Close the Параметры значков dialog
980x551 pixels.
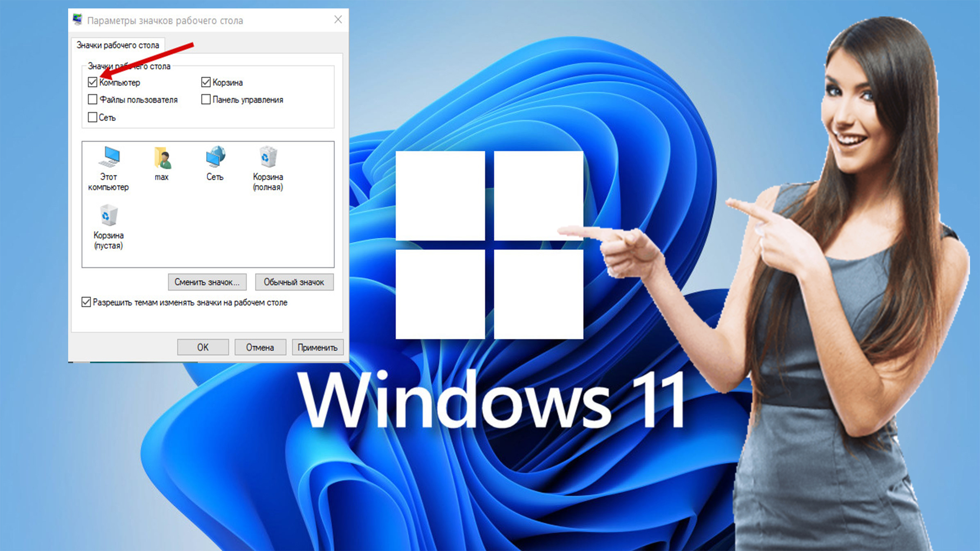(x=338, y=20)
